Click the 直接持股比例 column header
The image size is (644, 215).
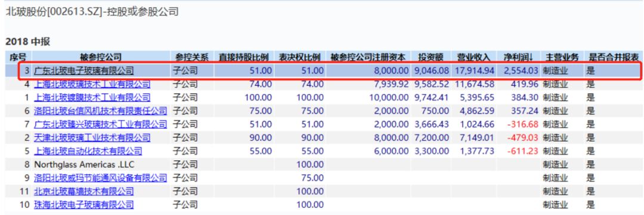pos(243,57)
